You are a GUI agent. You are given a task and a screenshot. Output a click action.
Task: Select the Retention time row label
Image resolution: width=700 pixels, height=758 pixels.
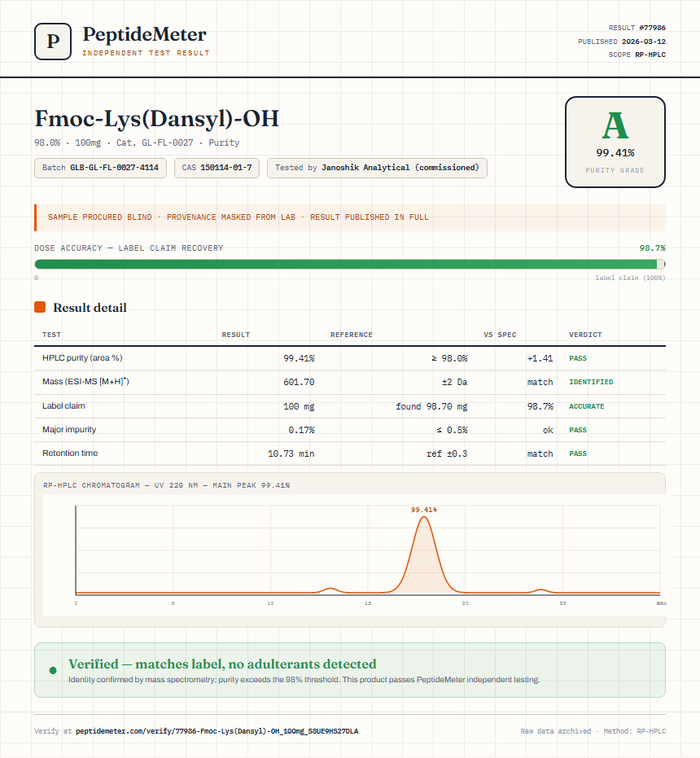click(x=70, y=453)
